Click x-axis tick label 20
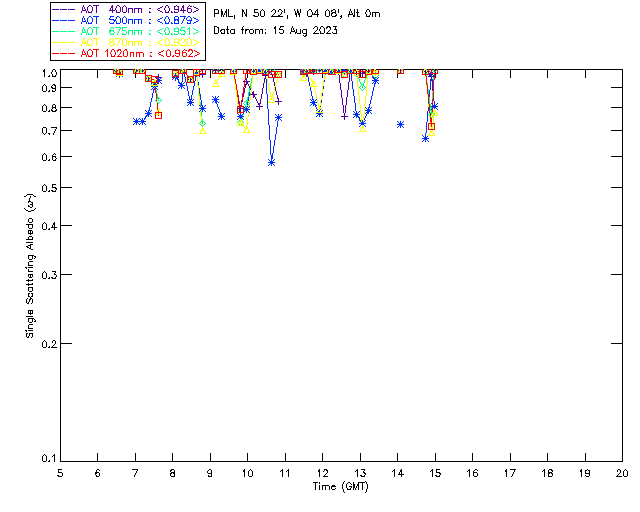This screenshot has width=640, height=512. 622,474
